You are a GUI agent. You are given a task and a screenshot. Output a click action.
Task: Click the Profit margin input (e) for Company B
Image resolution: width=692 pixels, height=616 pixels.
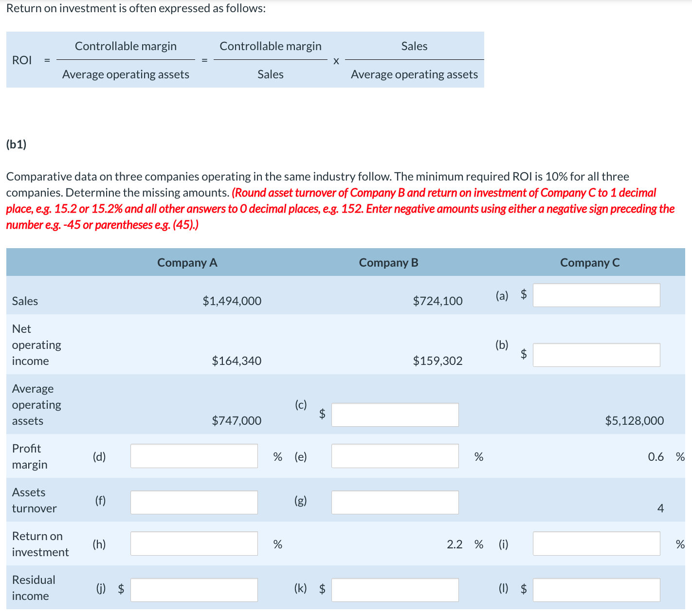coord(394,456)
